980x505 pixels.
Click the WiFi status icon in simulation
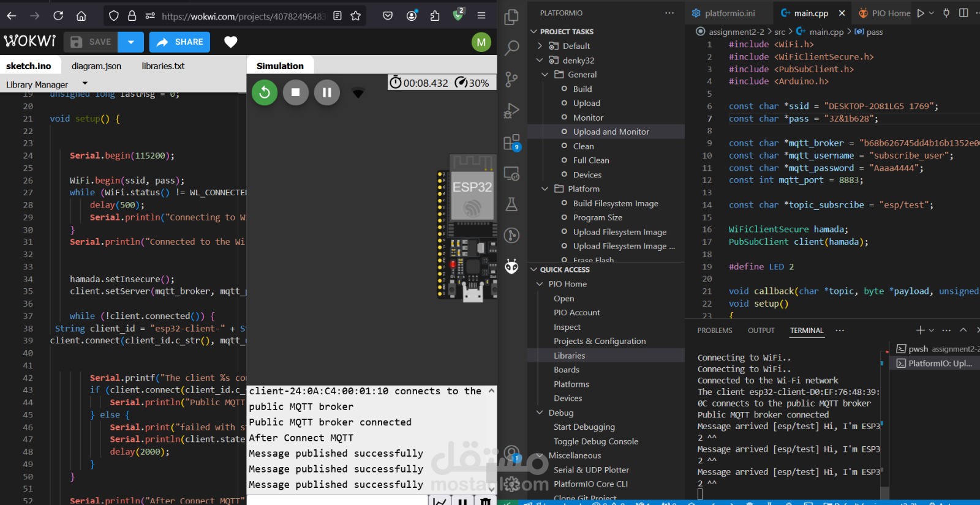(x=358, y=93)
